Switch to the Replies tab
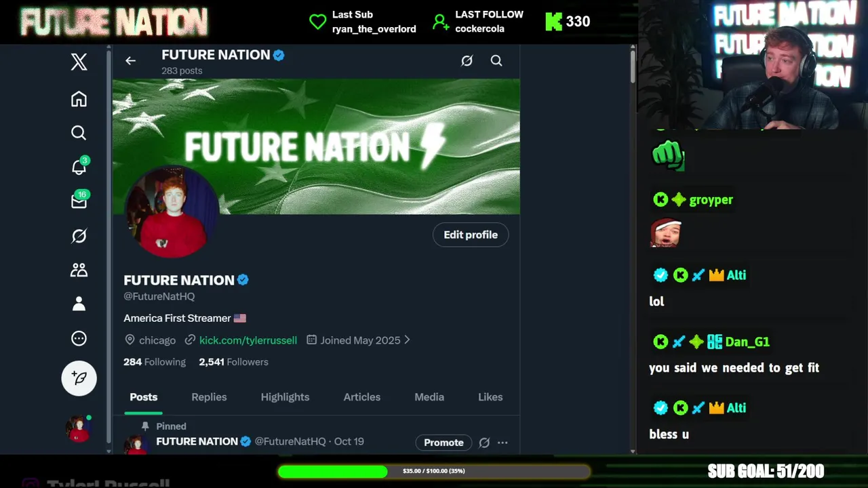The image size is (868, 488). [x=209, y=397]
